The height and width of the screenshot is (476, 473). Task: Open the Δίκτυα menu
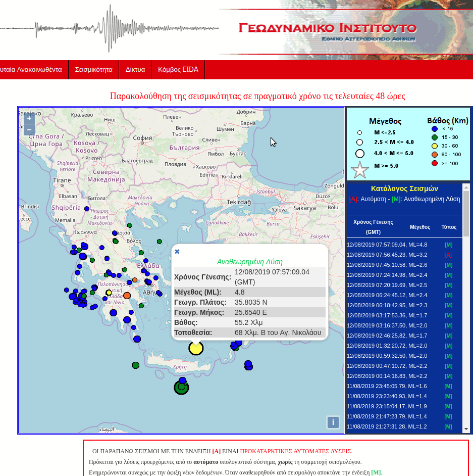pyautogui.click(x=135, y=70)
